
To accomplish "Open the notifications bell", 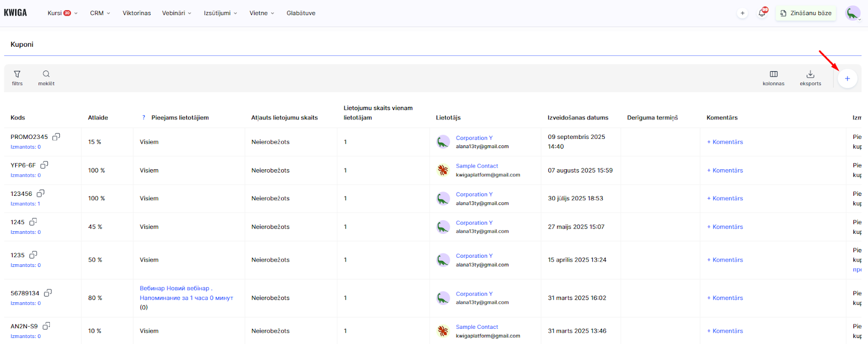I will click(762, 13).
